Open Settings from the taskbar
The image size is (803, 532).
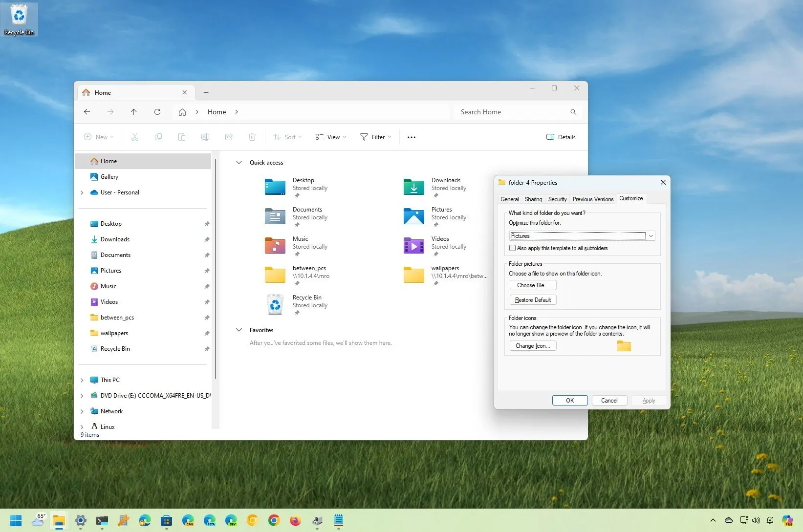click(81, 520)
